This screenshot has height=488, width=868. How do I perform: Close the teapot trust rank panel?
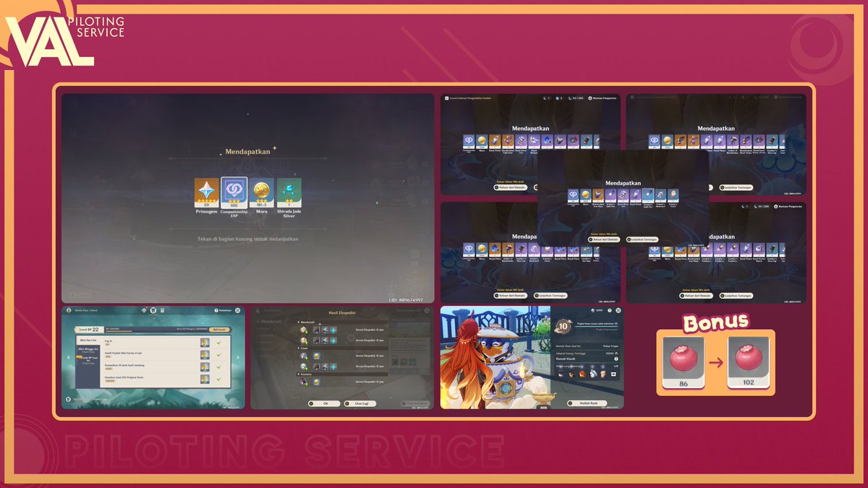pyautogui.click(x=618, y=310)
